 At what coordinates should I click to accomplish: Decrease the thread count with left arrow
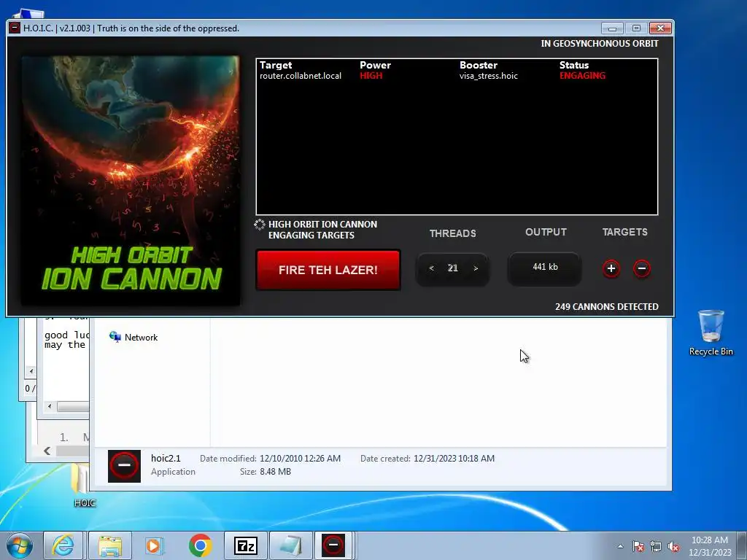tap(431, 268)
